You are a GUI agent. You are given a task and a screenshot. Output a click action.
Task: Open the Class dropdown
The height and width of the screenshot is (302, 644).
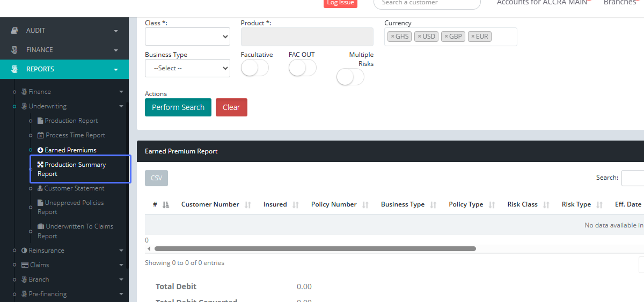187,36
